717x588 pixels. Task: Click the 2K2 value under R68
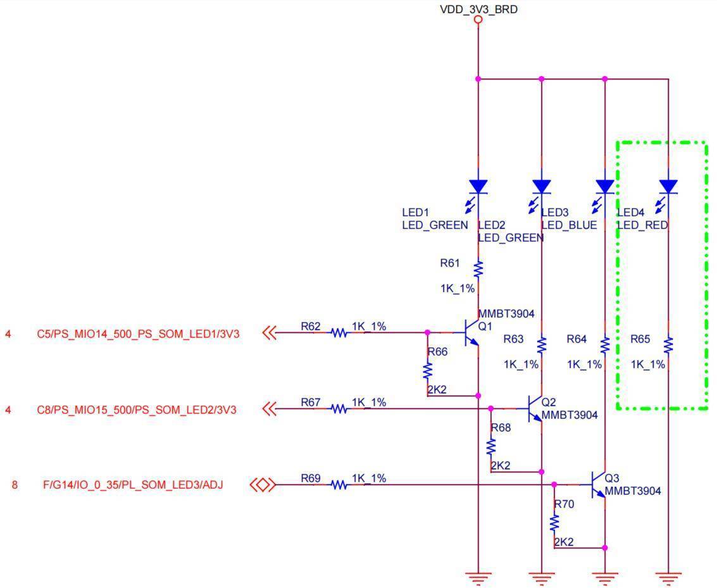pyautogui.click(x=501, y=465)
